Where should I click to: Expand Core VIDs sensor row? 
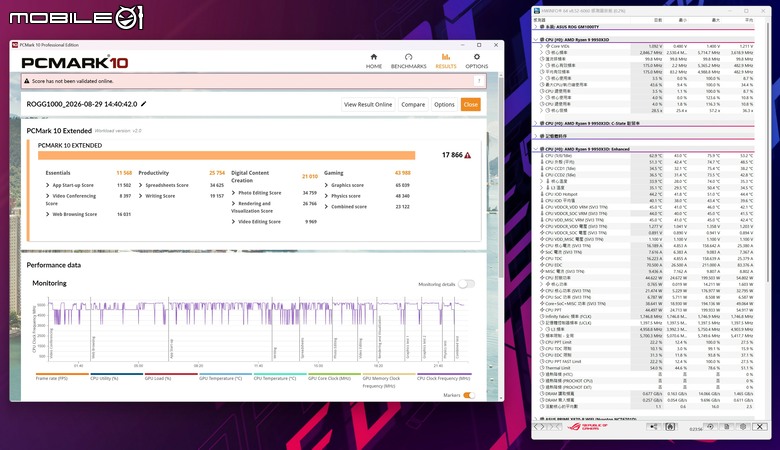tap(542, 46)
